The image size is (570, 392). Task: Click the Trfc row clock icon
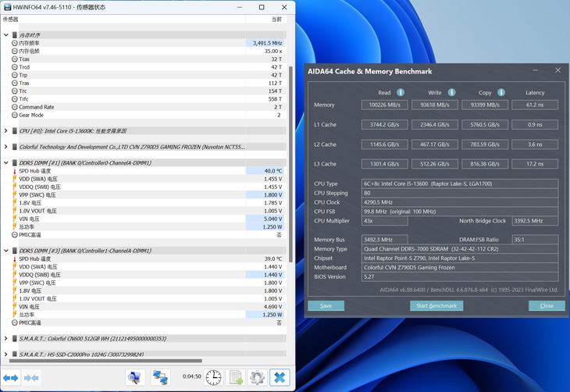point(15,99)
